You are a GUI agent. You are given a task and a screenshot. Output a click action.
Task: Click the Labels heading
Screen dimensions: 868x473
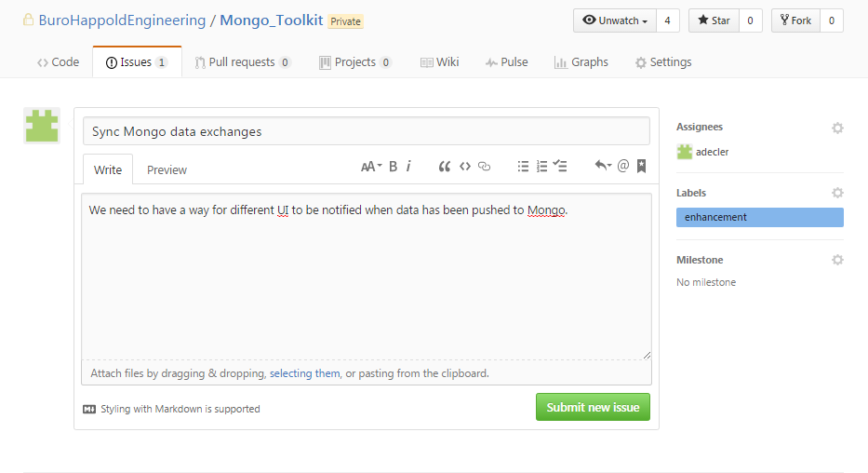(691, 193)
